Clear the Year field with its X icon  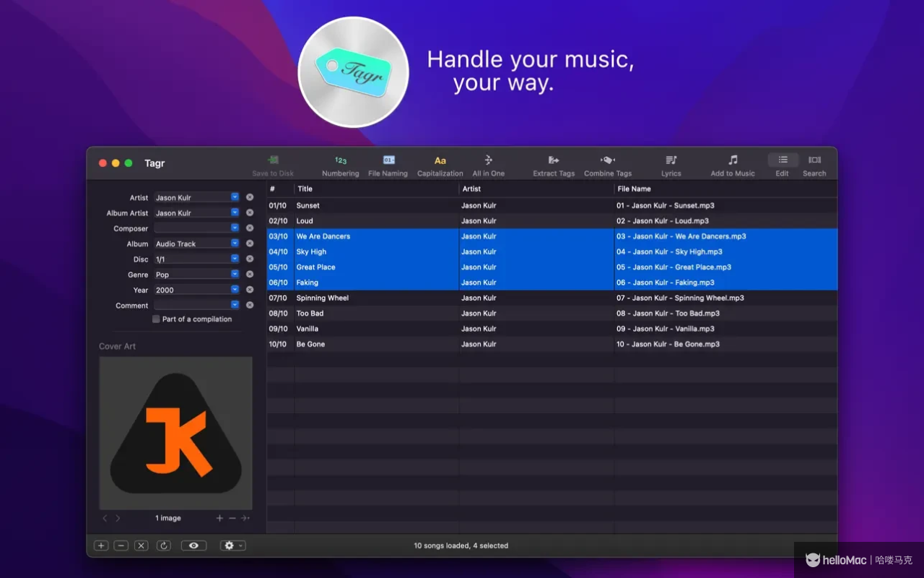pos(250,290)
